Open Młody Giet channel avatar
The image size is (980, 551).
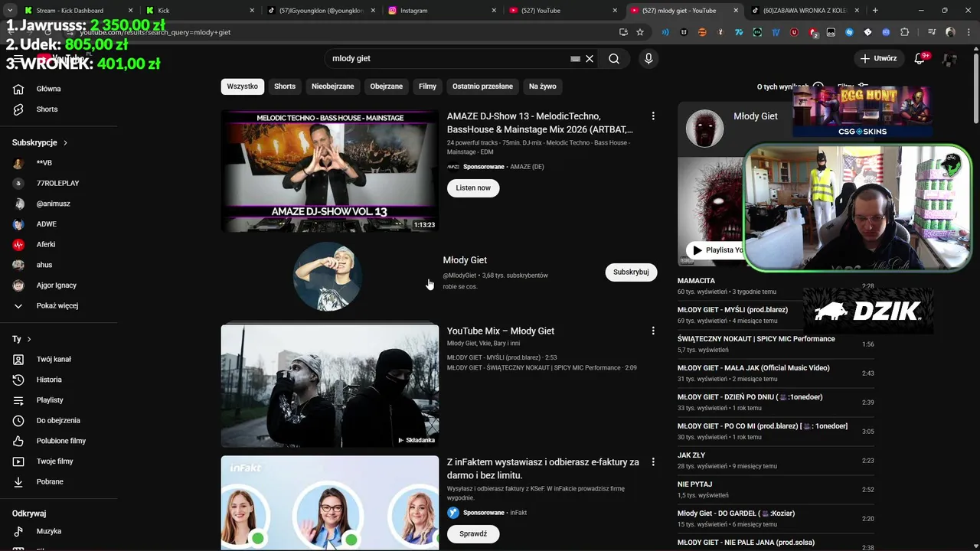click(x=328, y=276)
